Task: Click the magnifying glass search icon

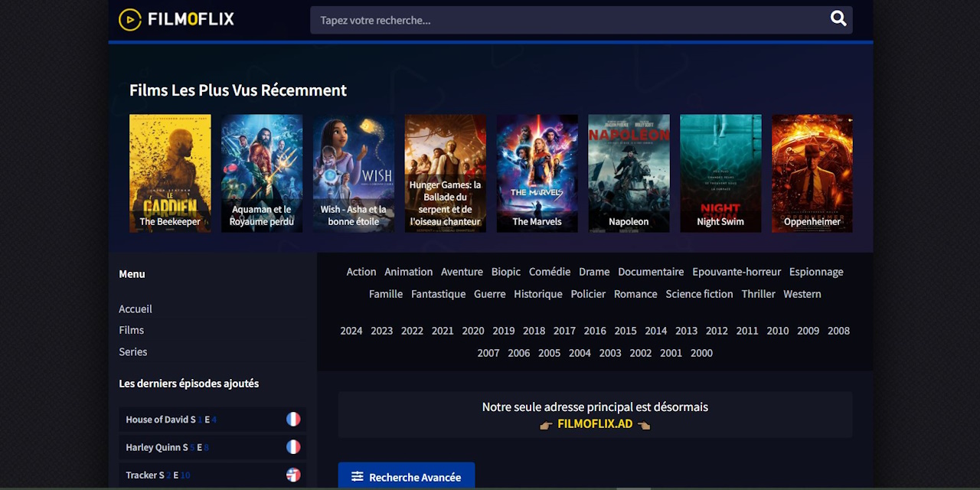Action: click(838, 19)
